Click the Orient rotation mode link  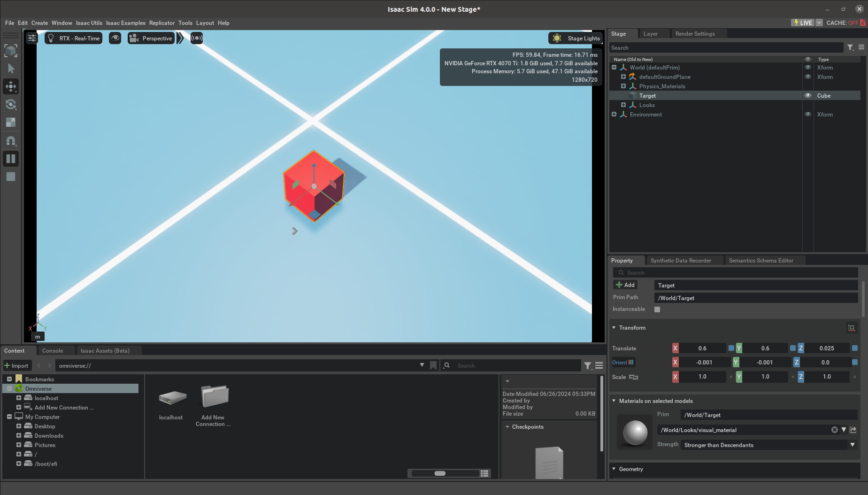(x=623, y=363)
